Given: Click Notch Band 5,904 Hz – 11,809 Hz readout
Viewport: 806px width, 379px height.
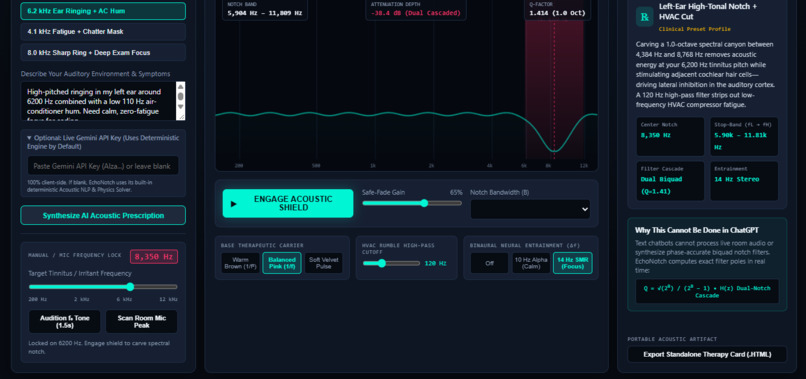Looking at the screenshot, I should pos(265,9).
